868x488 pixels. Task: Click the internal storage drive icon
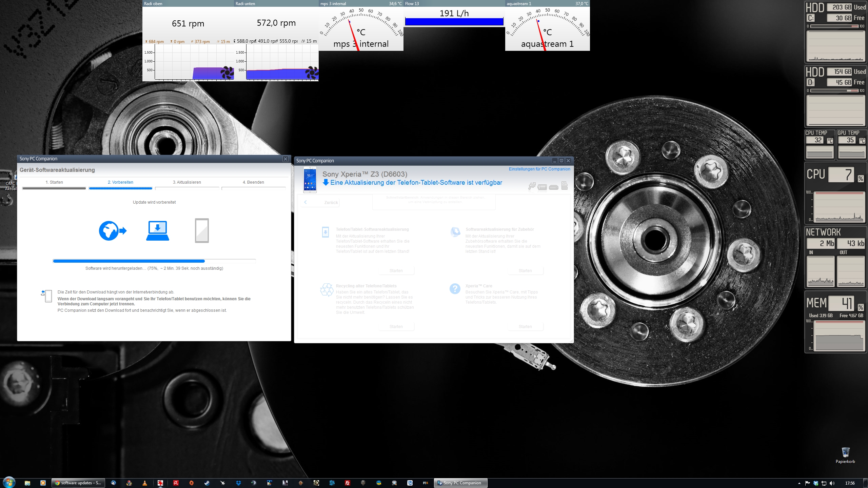[553, 187]
